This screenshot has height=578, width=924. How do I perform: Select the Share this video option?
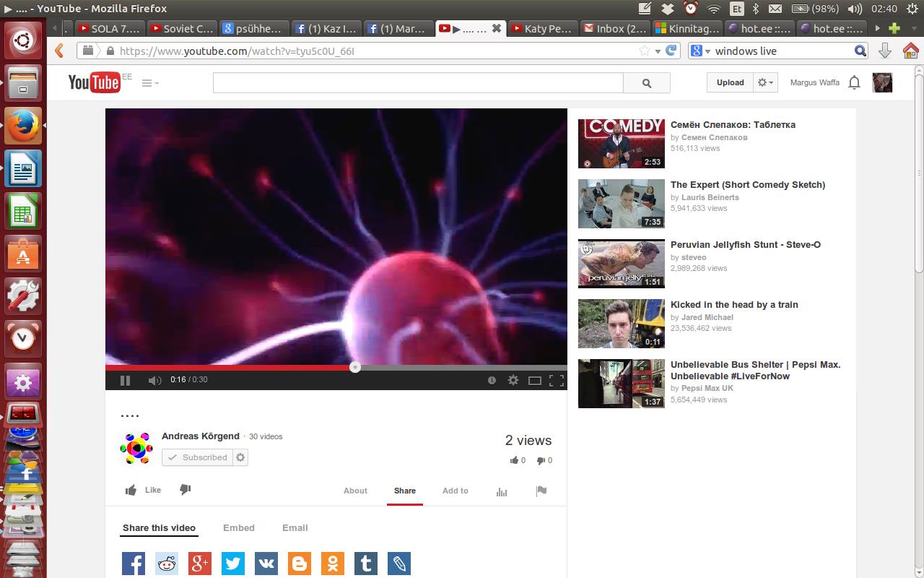[x=159, y=528]
